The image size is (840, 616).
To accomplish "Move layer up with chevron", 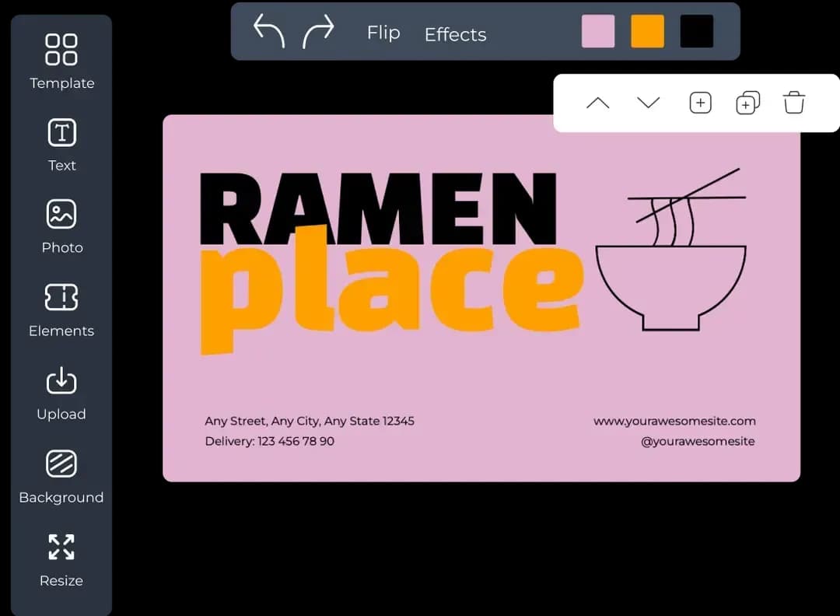I will [x=598, y=103].
